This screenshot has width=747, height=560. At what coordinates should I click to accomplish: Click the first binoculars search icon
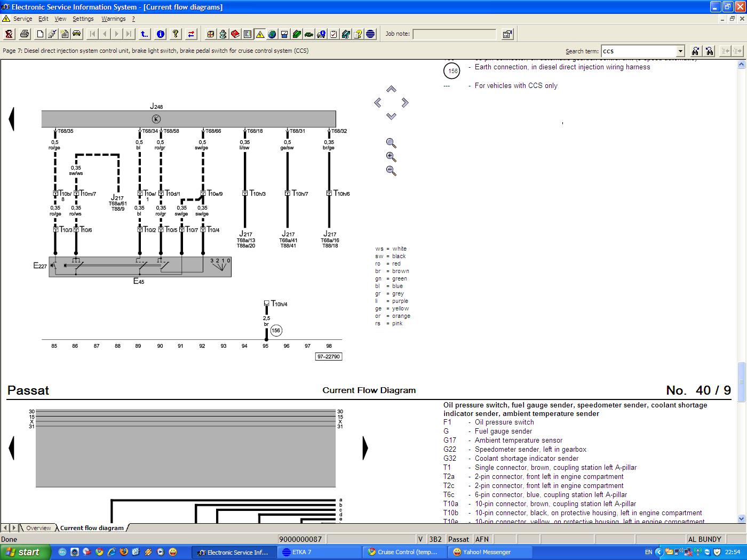point(695,51)
